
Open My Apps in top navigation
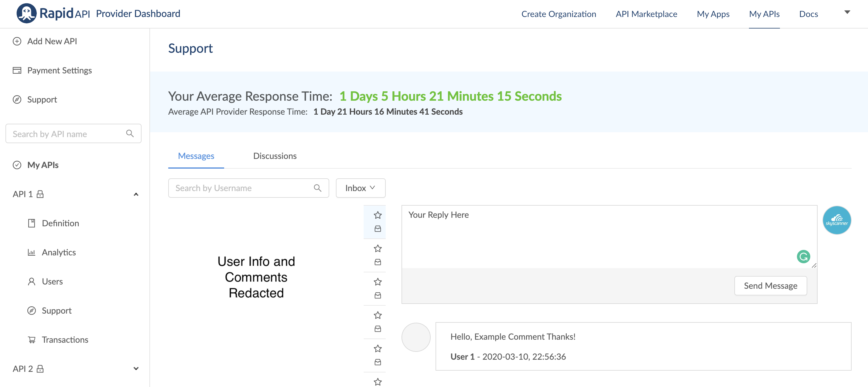coord(713,14)
